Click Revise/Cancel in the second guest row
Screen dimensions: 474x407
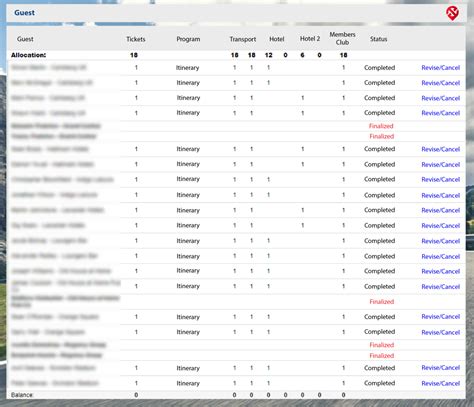tap(440, 83)
